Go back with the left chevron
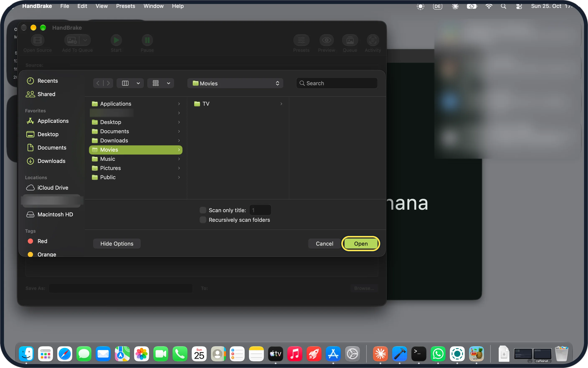Viewport: 588px width, 368px height. [x=98, y=83]
